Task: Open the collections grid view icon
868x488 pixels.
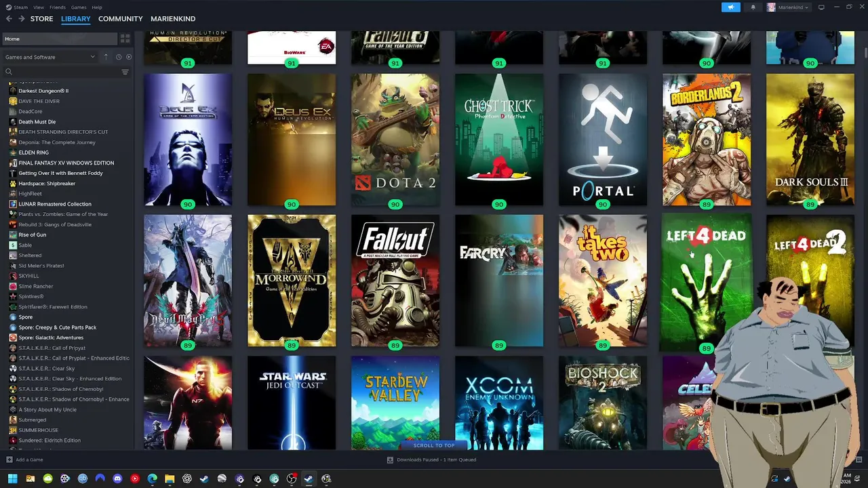Action: coord(125,39)
